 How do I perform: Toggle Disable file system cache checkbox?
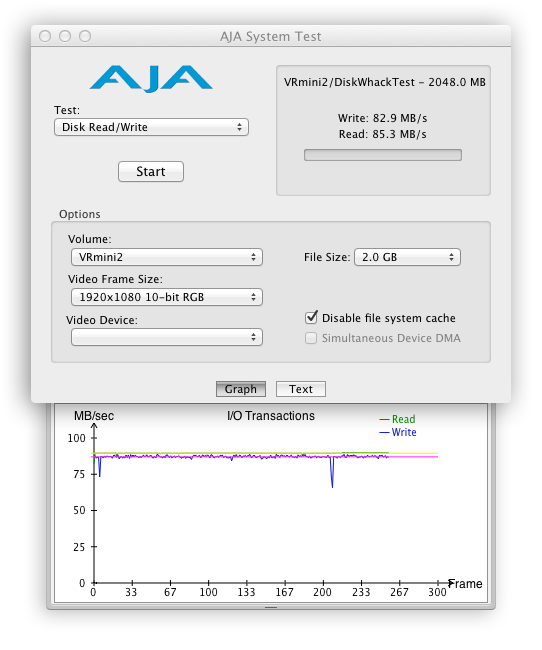(311, 318)
